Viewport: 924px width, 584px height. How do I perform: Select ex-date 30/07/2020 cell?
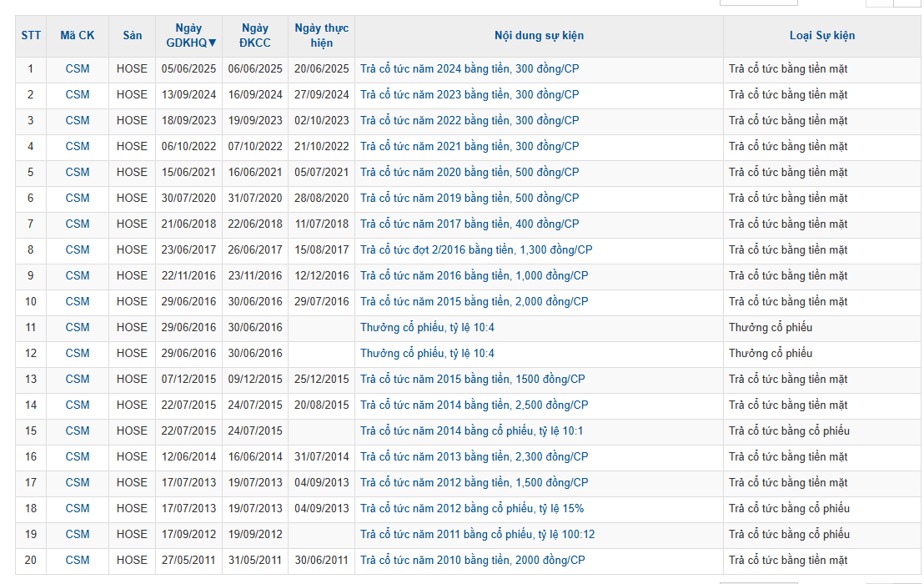click(x=188, y=199)
